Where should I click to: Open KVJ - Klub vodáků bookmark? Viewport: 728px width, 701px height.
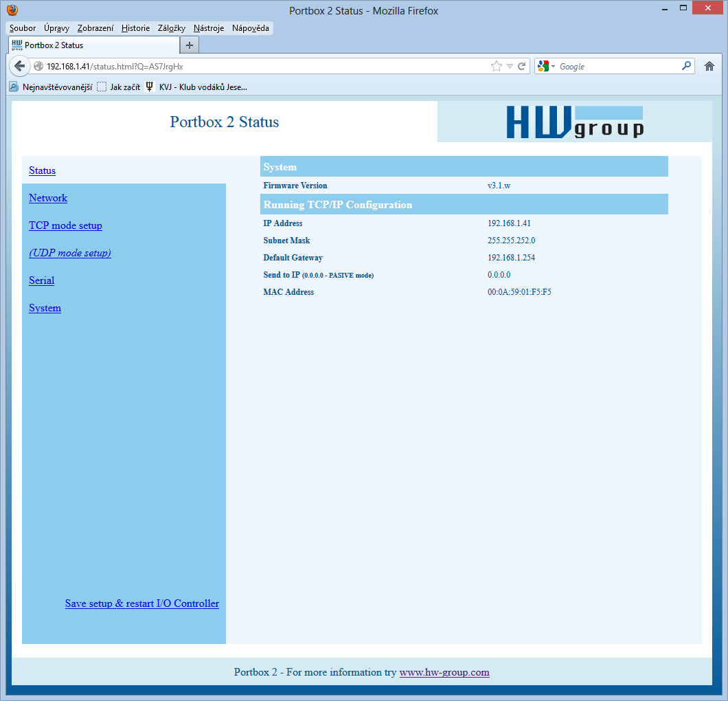coord(197,87)
